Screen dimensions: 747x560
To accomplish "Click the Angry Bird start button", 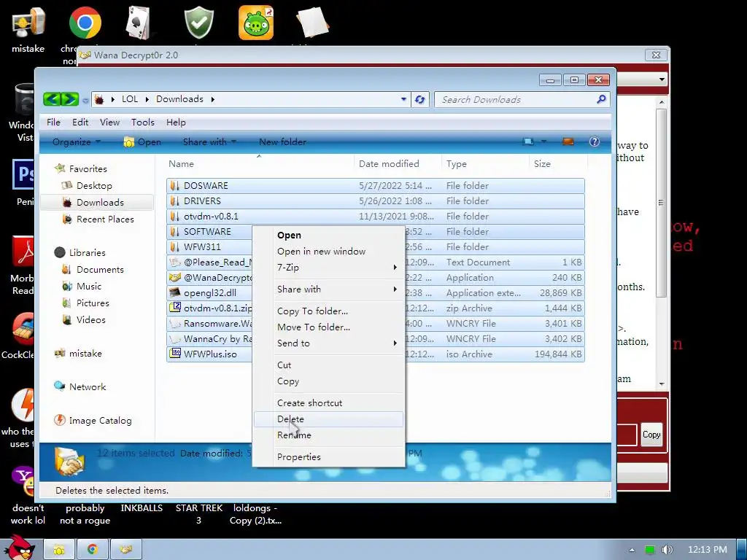I will 20,548.
